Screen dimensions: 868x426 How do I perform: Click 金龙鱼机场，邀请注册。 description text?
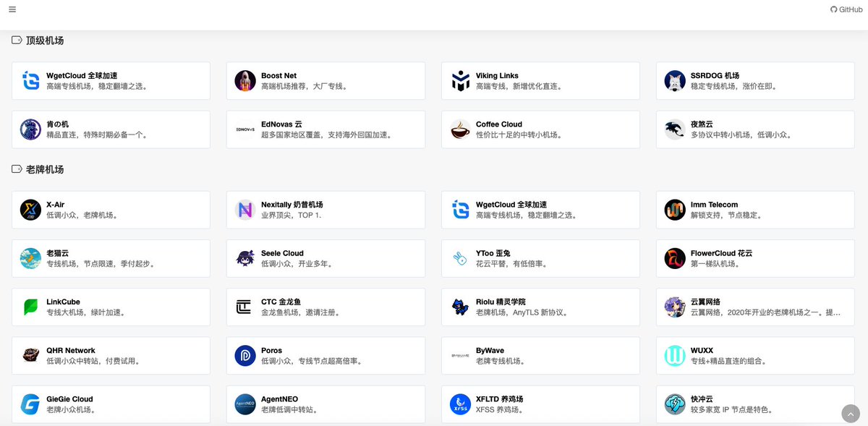pyautogui.click(x=300, y=312)
